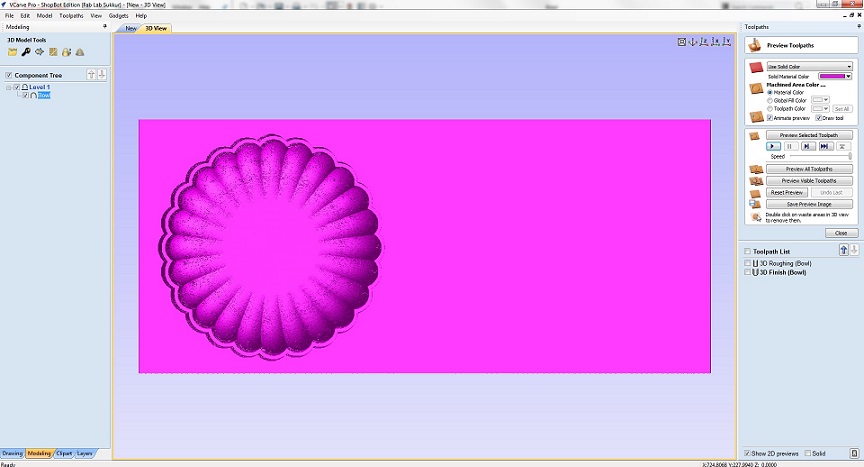Viewport: 864px width, 467px height.
Task: Open the Model menu
Action: tap(44, 15)
